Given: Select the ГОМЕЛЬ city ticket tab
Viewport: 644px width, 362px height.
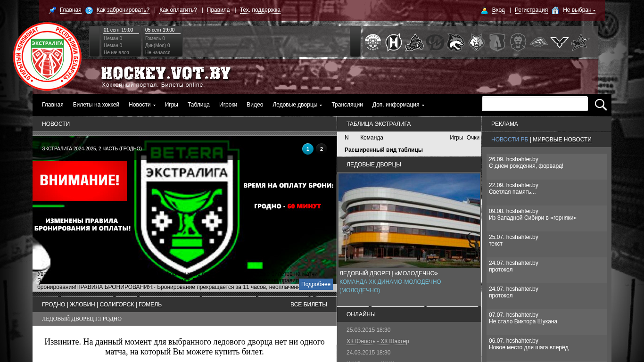Looking at the screenshot, I should click(150, 304).
